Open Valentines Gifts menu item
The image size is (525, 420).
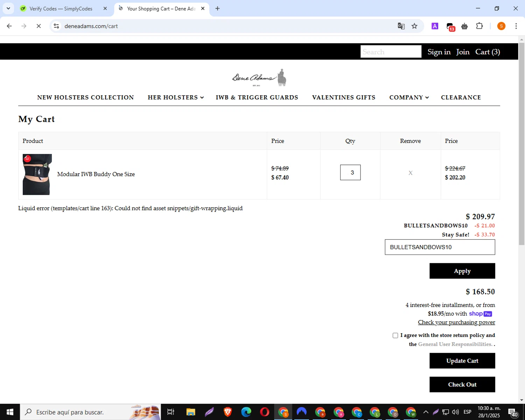pyautogui.click(x=344, y=97)
